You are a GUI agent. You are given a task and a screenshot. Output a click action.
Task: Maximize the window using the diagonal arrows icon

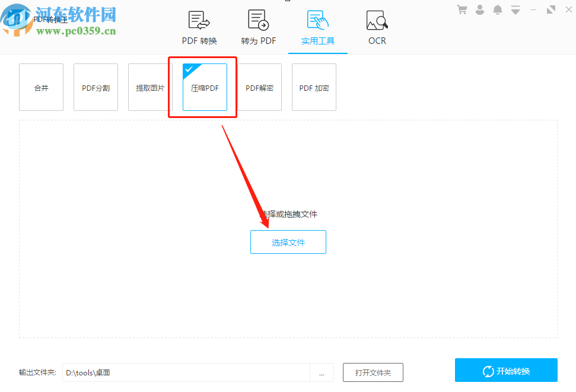551,10
